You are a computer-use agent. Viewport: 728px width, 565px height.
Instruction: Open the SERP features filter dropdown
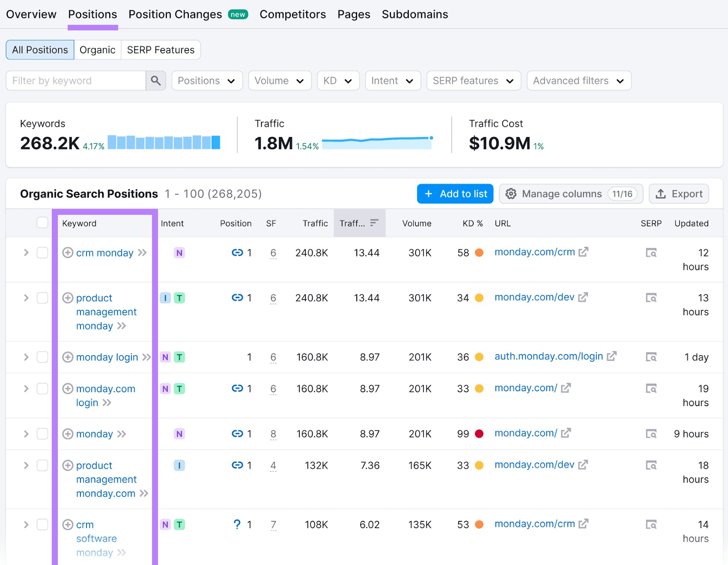pos(474,81)
